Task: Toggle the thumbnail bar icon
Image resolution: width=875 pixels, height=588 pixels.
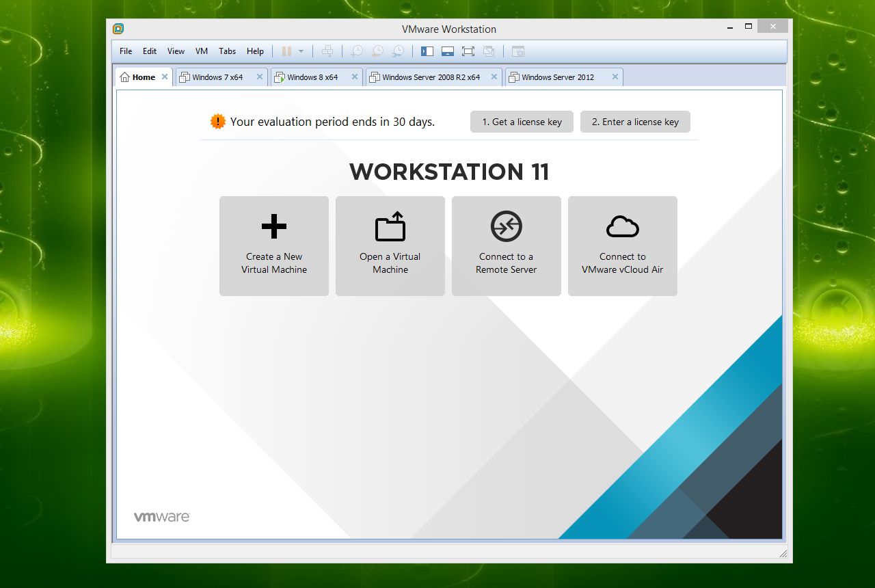Action: [448, 51]
